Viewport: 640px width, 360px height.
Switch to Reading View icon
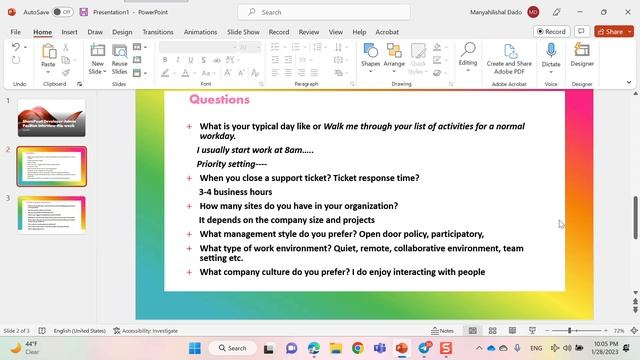[x=512, y=331]
